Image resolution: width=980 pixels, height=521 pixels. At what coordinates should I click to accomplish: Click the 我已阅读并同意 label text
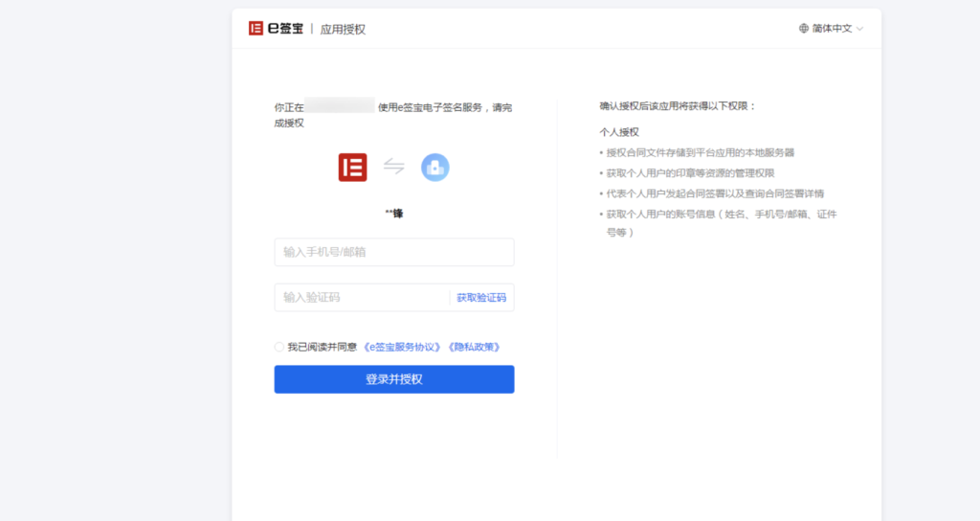point(322,347)
